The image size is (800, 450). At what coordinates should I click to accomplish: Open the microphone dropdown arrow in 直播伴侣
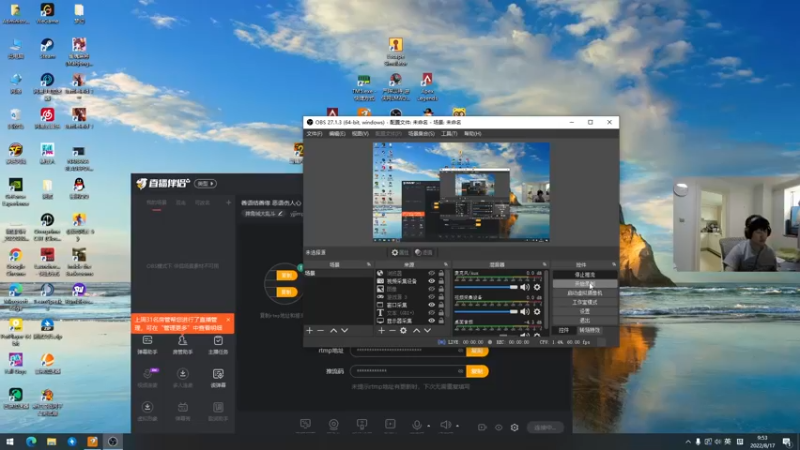click(x=429, y=426)
